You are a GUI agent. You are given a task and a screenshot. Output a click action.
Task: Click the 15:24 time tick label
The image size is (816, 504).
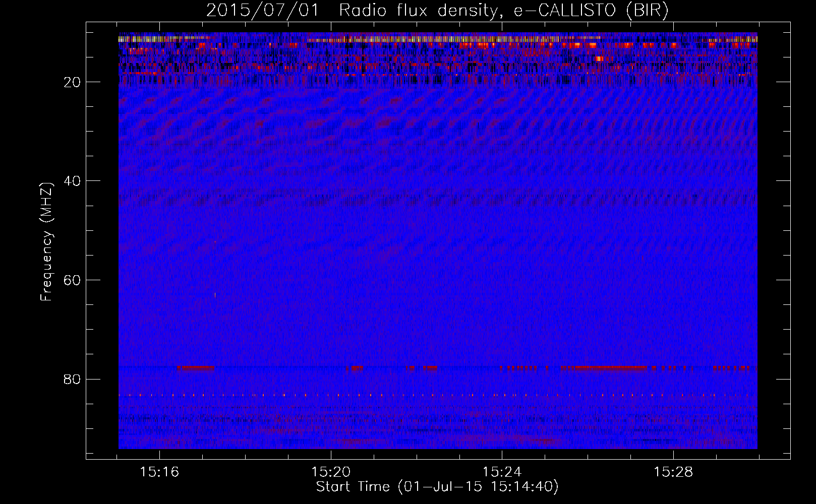[502, 472]
